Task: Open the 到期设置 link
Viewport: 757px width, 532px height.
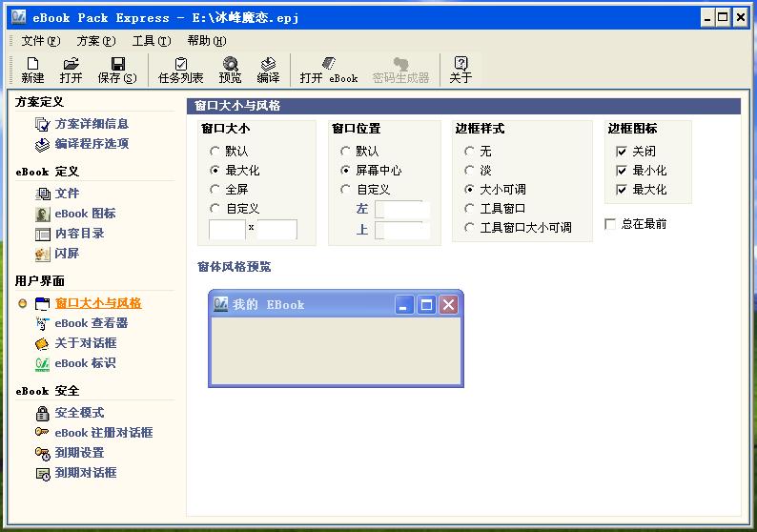Action: tap(80, 453)
